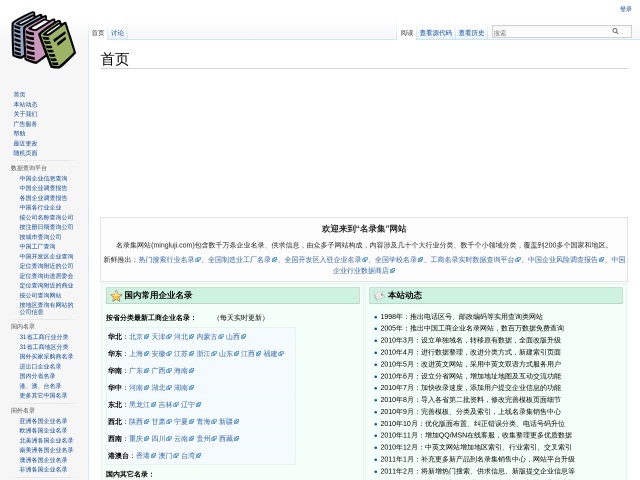Open 进出口企业名录 sidebar link
This screenshot has width=640, height=480.
40,366
